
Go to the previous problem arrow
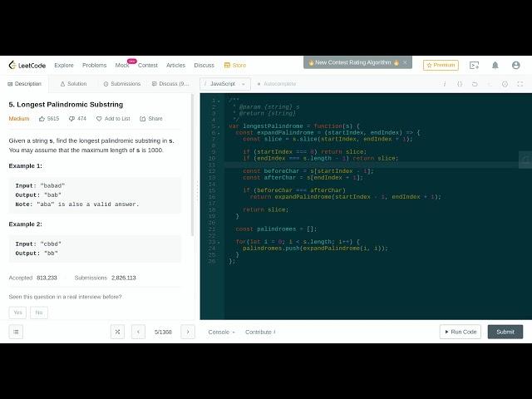pos(138,332)
